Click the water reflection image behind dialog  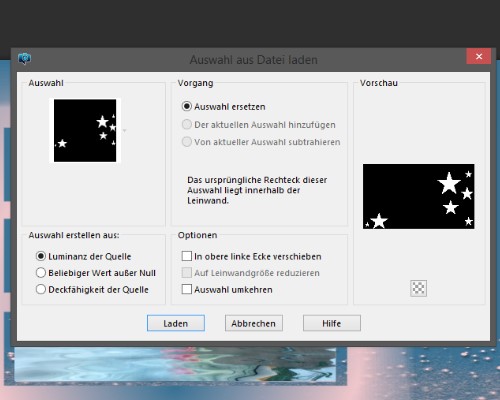coord(175,365)
